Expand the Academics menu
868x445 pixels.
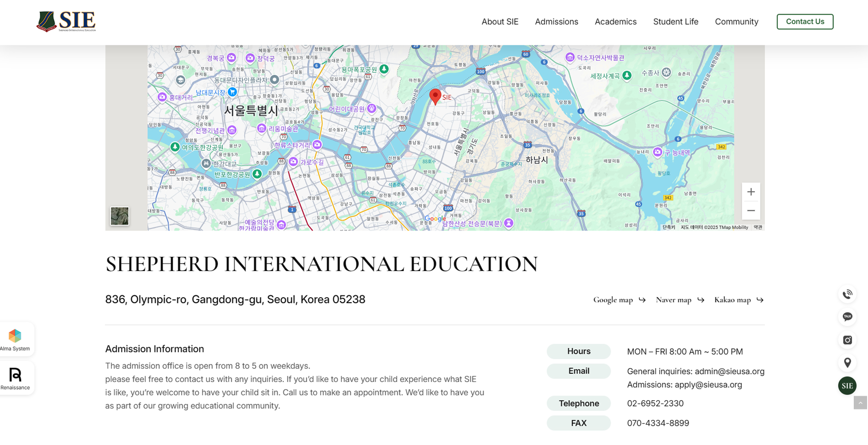(x=615, y=22)
